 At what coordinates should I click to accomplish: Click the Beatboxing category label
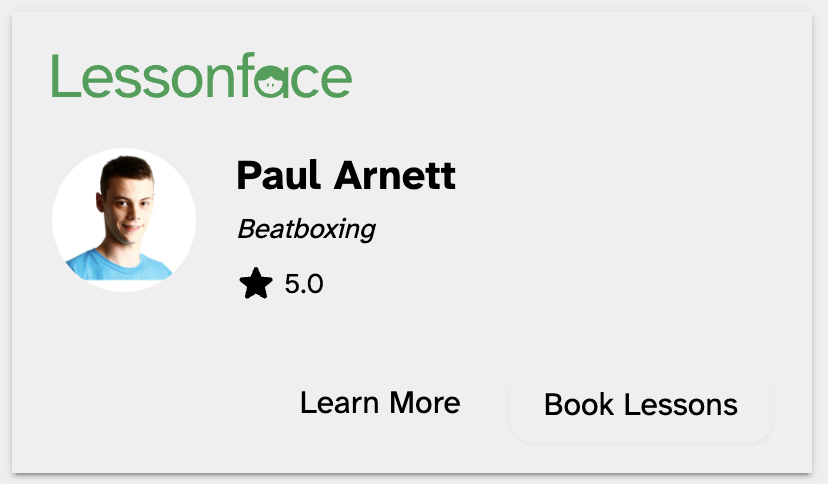coord(306,229)
